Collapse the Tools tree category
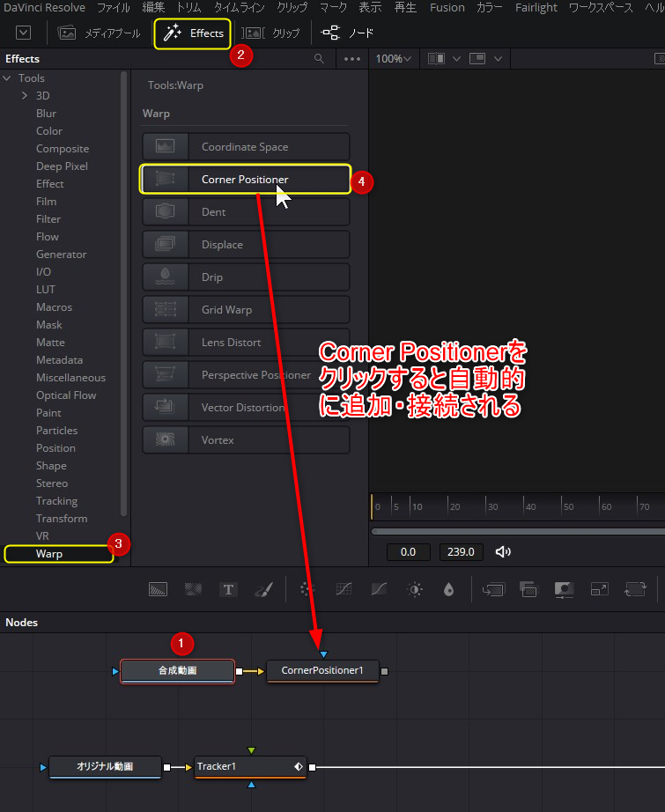This screenshot has height=812, width=665. click(x=7, y=78)
